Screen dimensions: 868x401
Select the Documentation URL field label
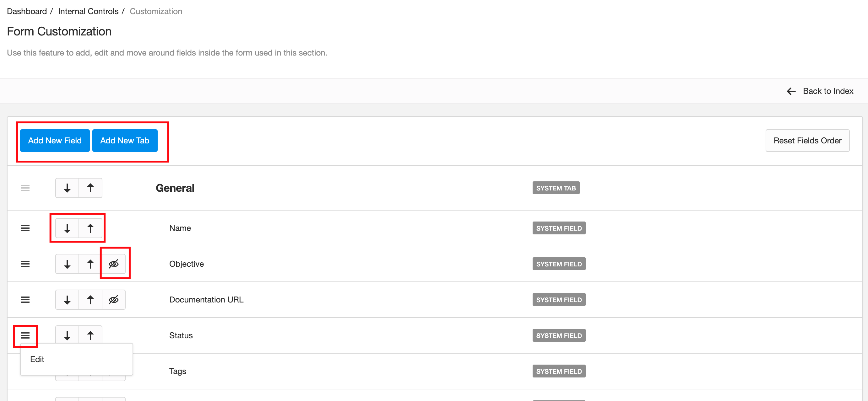click(206, 300)
